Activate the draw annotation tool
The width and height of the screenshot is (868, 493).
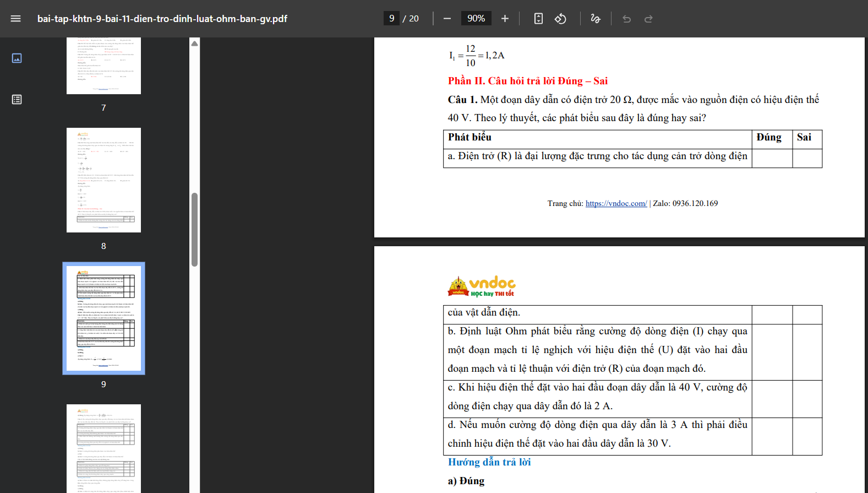click(596, 19)
